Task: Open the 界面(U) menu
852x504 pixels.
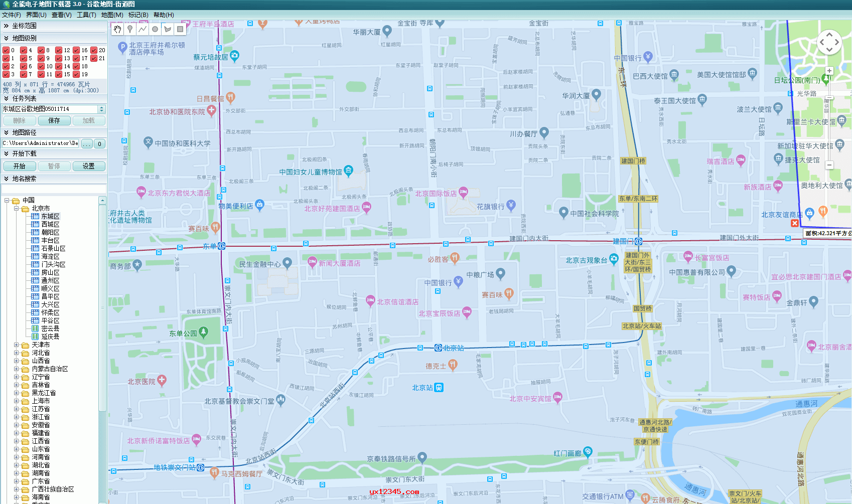Action: coord(36,15)
